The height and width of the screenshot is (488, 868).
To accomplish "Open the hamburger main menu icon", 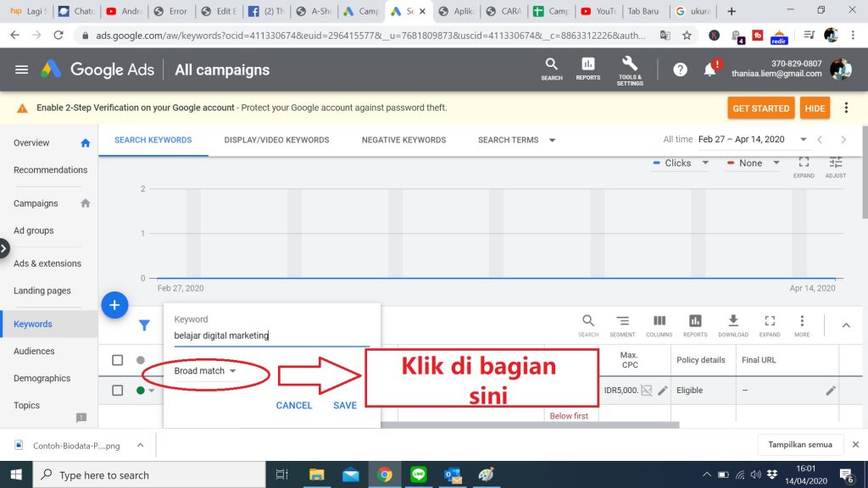I will 21,69.
